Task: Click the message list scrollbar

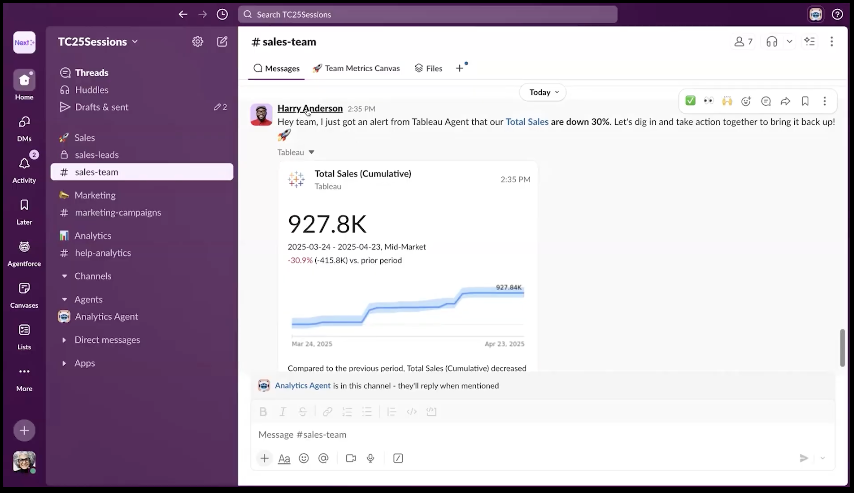Action: (843, 348)
